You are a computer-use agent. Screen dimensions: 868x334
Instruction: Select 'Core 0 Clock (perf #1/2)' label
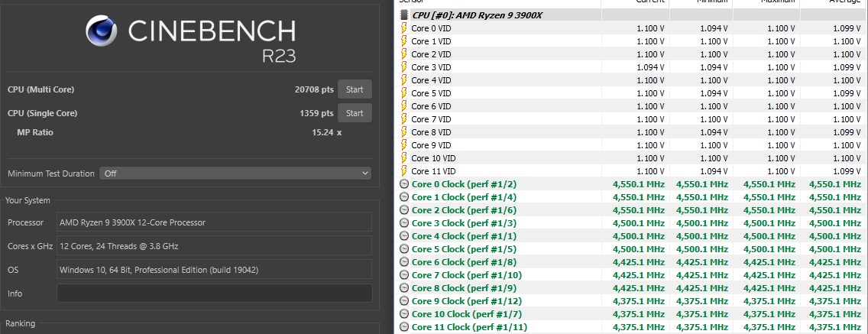point(464,184)
